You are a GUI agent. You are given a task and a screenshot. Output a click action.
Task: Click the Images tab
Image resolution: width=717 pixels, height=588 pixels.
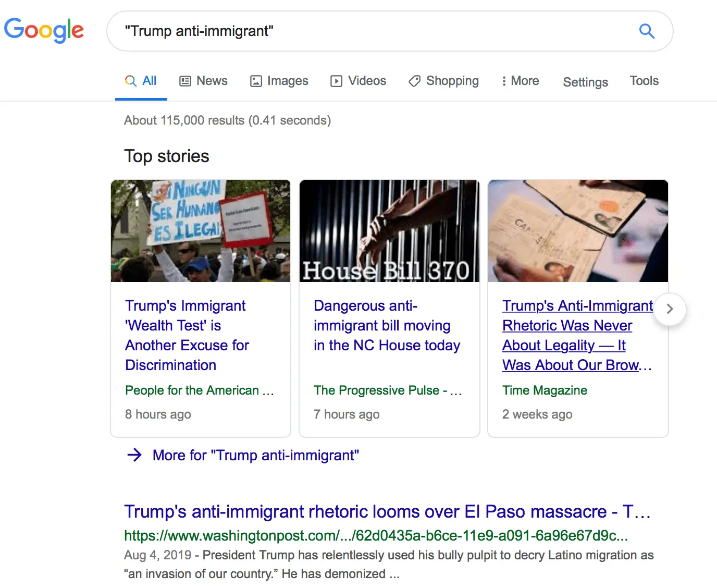pos(279,81)
